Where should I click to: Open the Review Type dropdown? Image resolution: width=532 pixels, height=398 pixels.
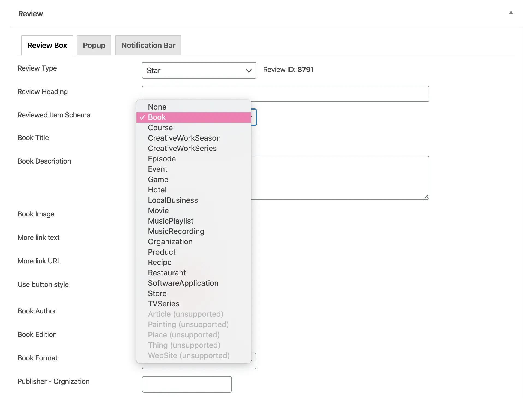(x=199, y=70)
